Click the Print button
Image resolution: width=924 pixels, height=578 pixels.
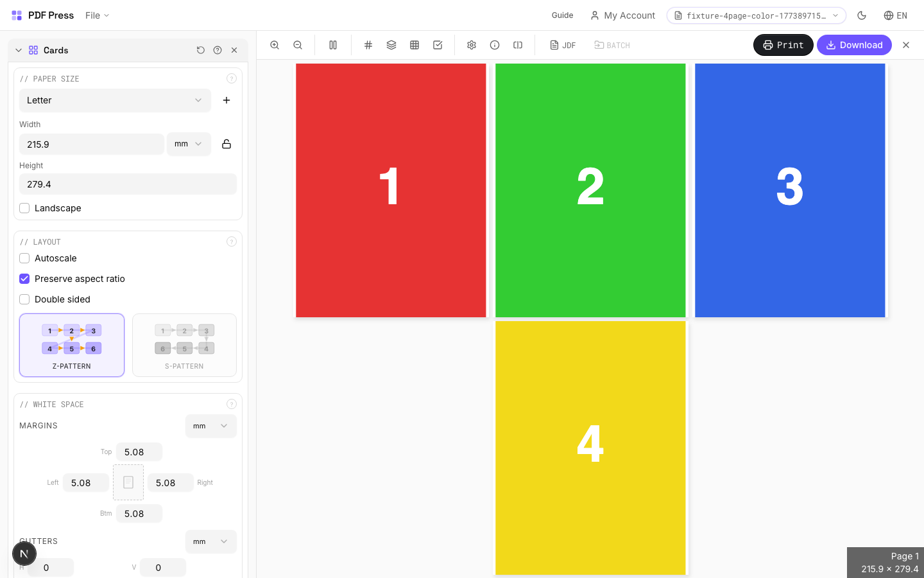tap(783, 45)
